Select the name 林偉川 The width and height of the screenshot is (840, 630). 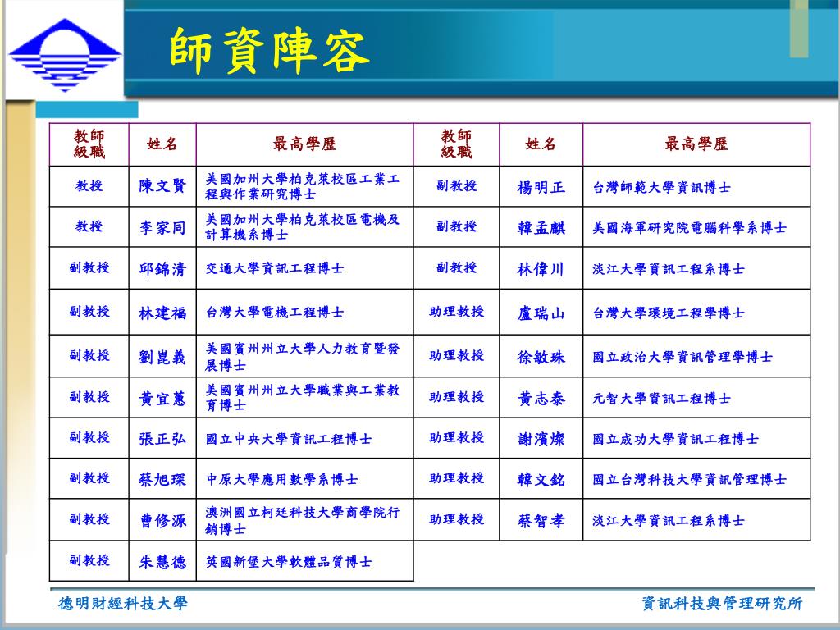click(541, 269)
